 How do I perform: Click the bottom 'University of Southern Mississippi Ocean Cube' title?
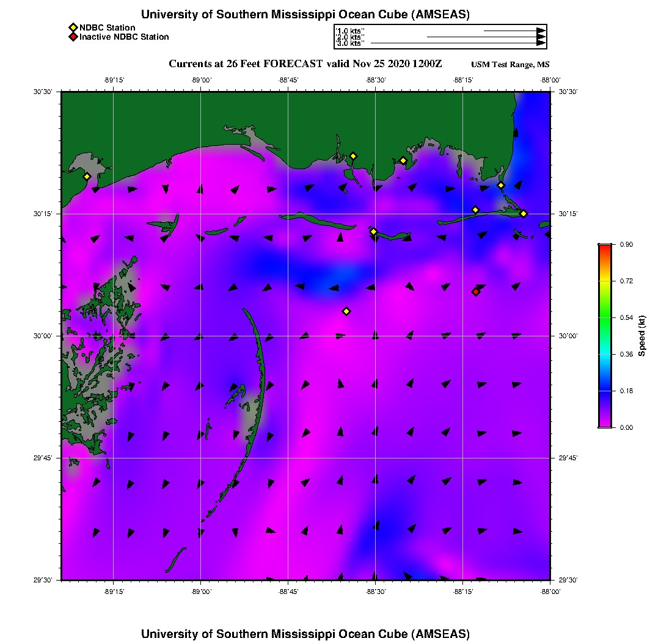click(305, 634)
